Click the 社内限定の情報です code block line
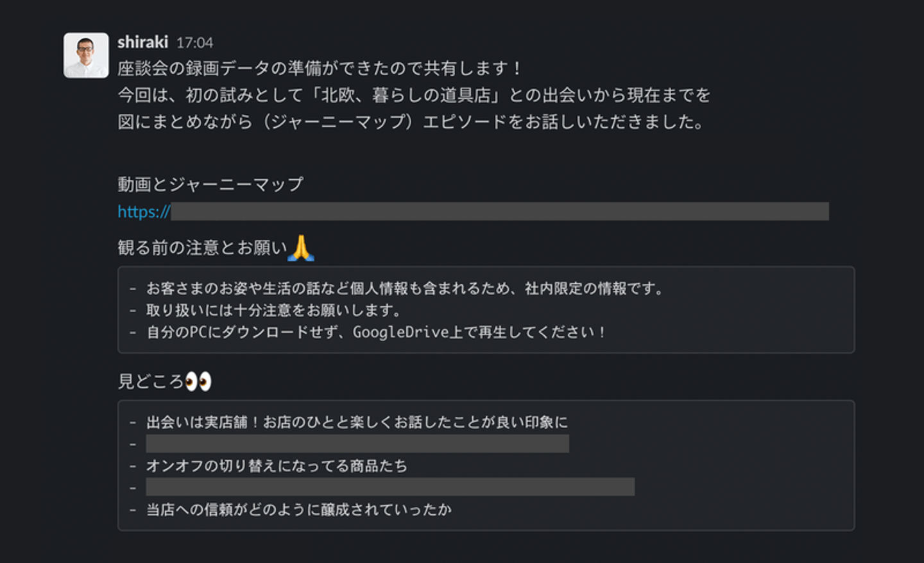This screenshot has width=924, height=563. [404, 289]
